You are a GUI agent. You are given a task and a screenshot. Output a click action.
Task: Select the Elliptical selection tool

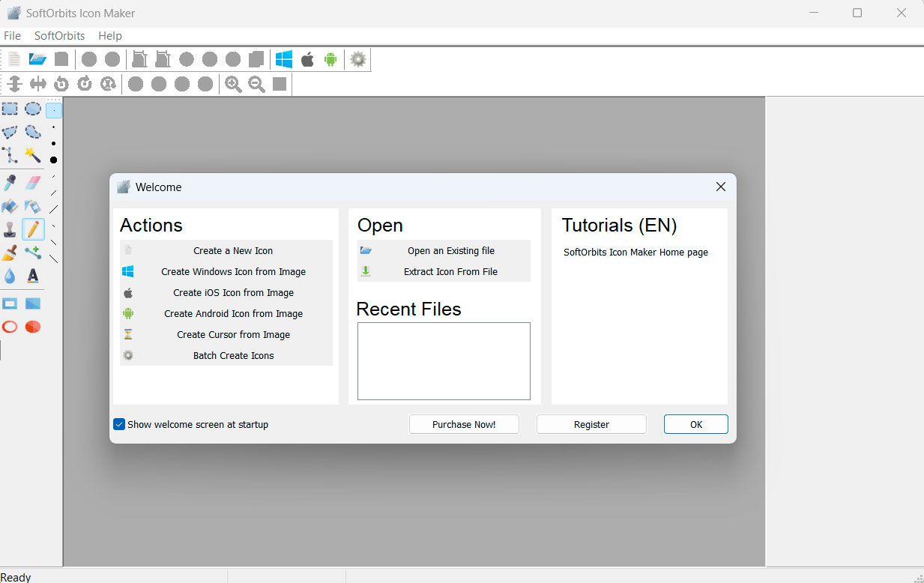point(33,109)
